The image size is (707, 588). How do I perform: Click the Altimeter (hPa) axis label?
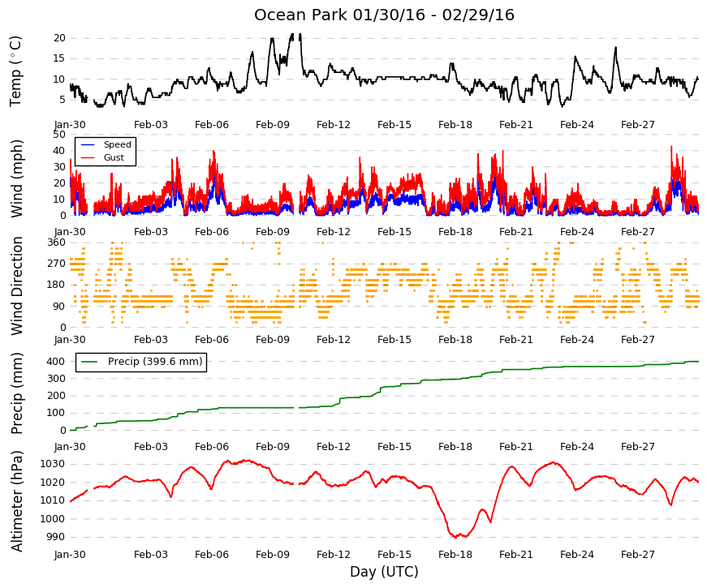coord(16,500)
